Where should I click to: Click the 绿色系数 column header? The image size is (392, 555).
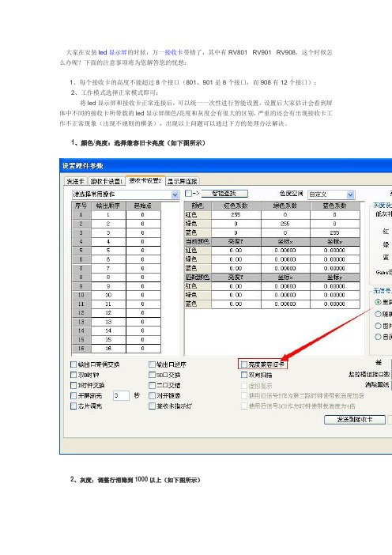coord(285,206)
